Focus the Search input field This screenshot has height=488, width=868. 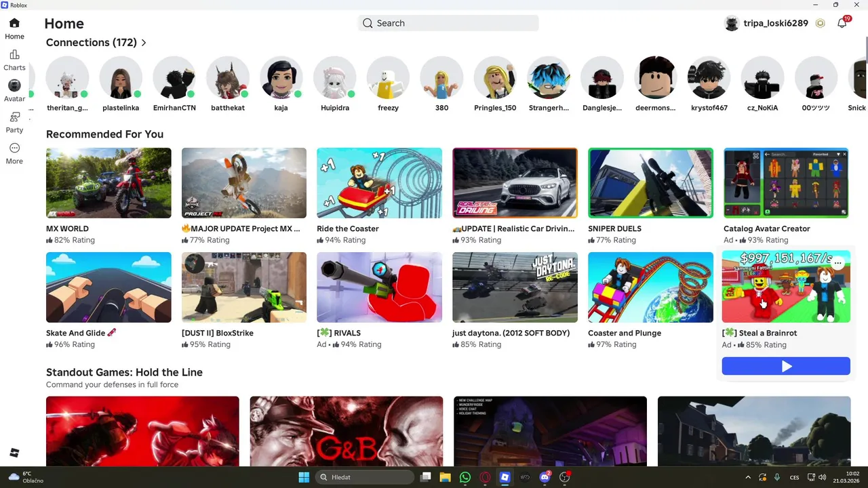(x=448, y=23)
